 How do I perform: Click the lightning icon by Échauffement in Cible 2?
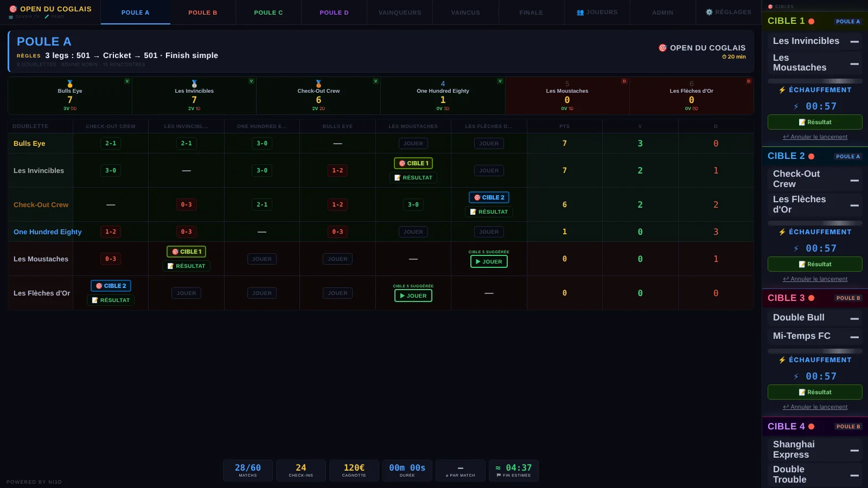click(782, 232)
